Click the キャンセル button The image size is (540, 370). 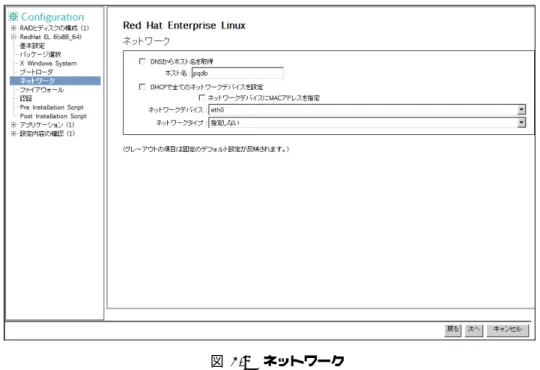point(508,330)
